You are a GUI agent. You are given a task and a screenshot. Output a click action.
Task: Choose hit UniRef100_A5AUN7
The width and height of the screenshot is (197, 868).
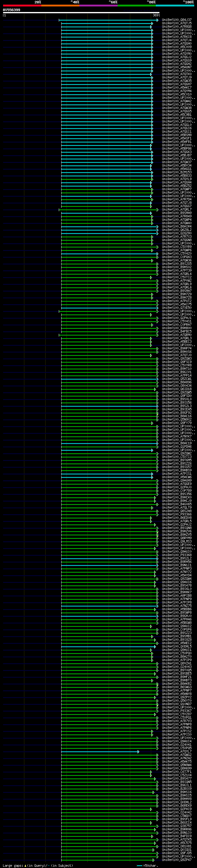[177, 67]
